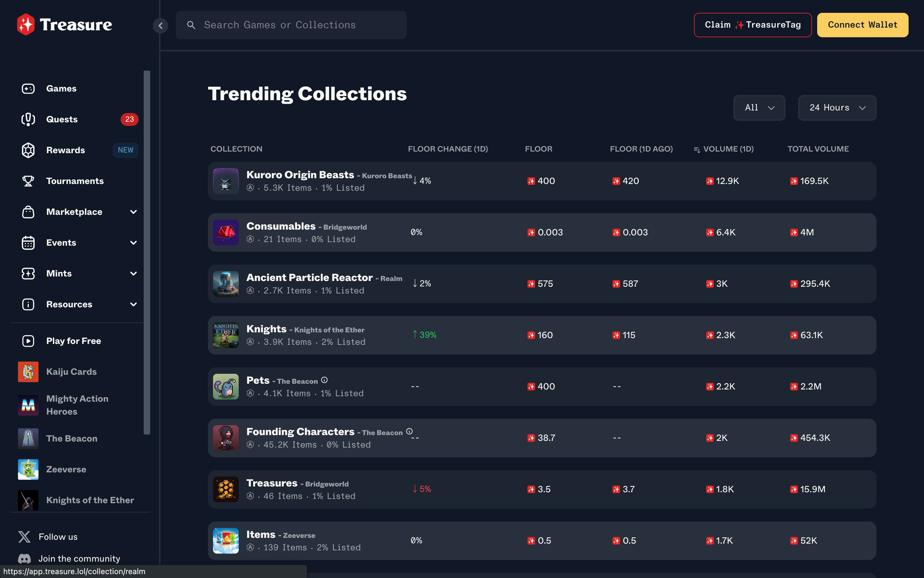This screenshot has width=924, height=578.
Task: Click the Tournaments trophy icon
Action: [x=28, y=181]
